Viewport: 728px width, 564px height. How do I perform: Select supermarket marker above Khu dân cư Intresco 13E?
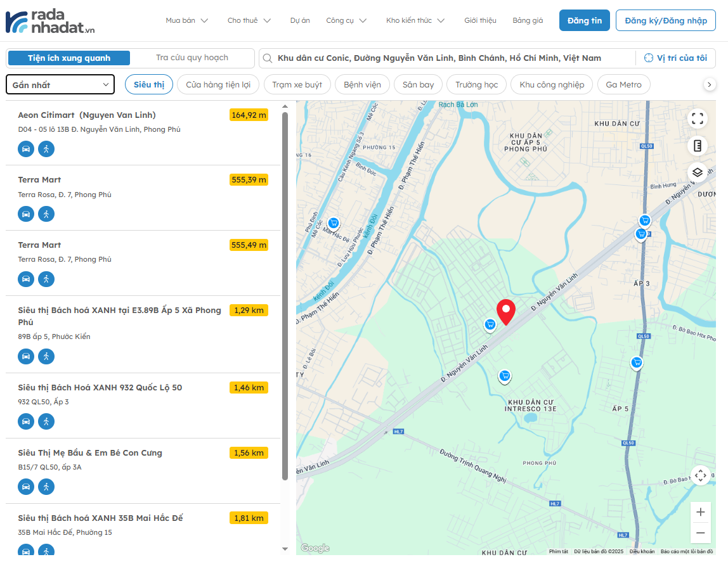pos(505,376)
